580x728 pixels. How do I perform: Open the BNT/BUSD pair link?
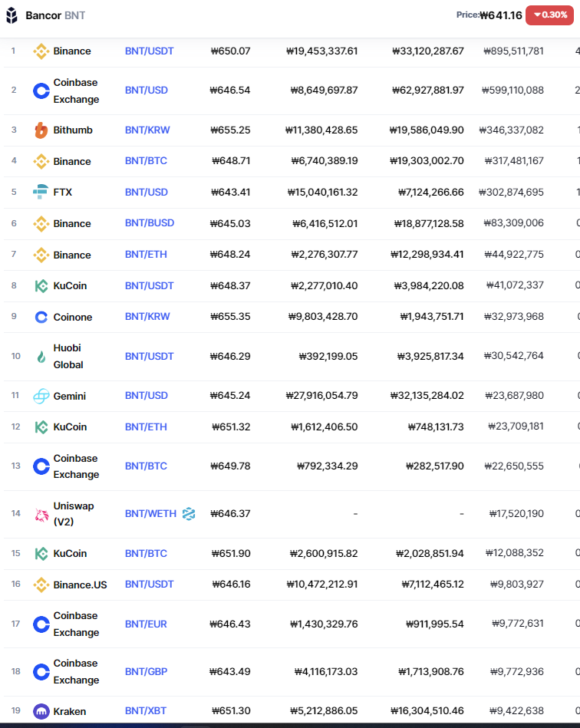pyautogui.click(x=150, y=223)
